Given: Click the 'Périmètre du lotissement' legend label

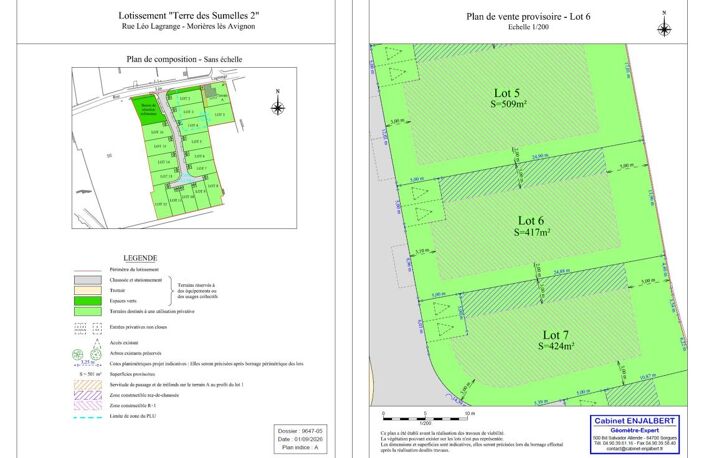Looking at the screenshot, I should pos(134,270).
